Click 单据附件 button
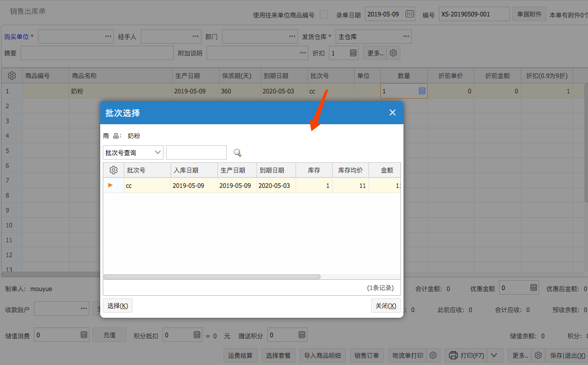Viewport: 588px width, 365px height. pyautogui.click(x=529, y=14)
